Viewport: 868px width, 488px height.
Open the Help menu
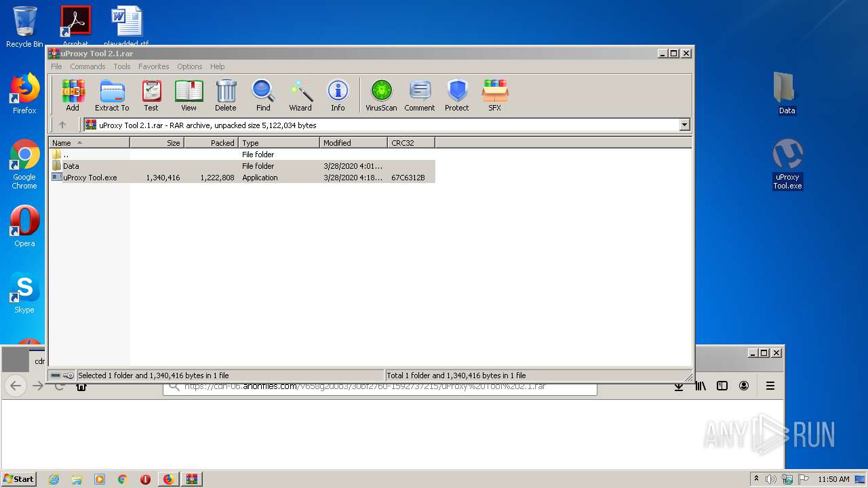[x=218, y=66]
